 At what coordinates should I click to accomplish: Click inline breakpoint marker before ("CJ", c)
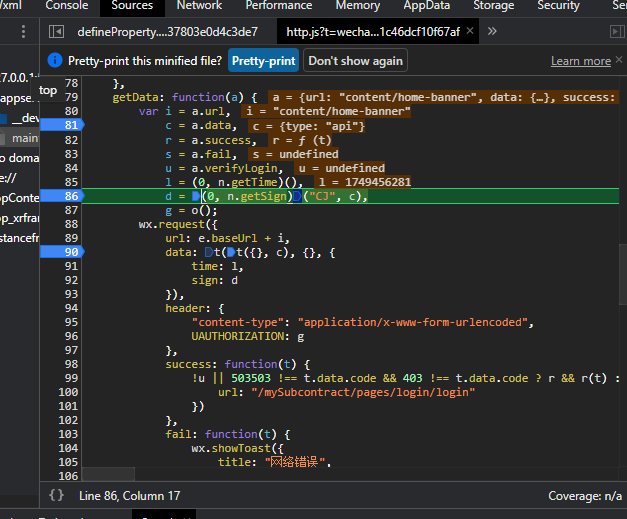[x=297, y=196]
